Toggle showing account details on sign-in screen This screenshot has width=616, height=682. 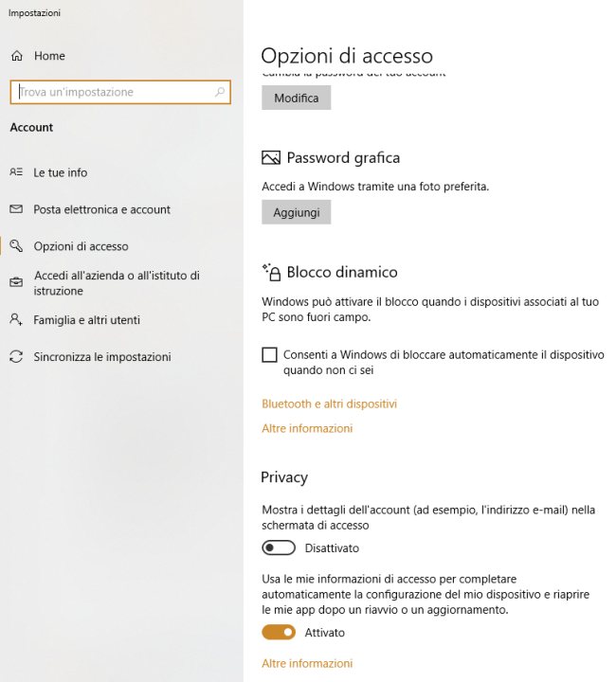point(279,548)
